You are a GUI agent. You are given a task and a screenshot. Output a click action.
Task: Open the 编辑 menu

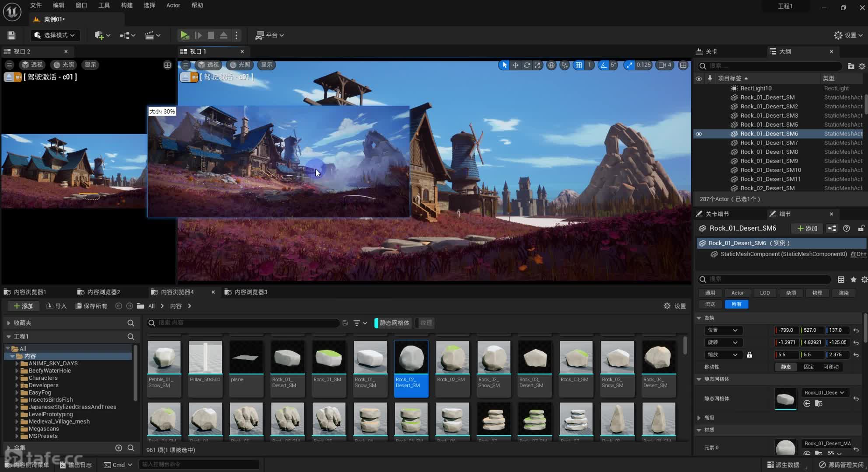[59, 5]
